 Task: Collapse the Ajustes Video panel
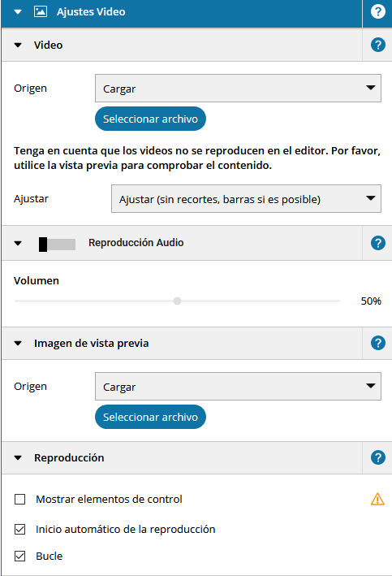18,11
